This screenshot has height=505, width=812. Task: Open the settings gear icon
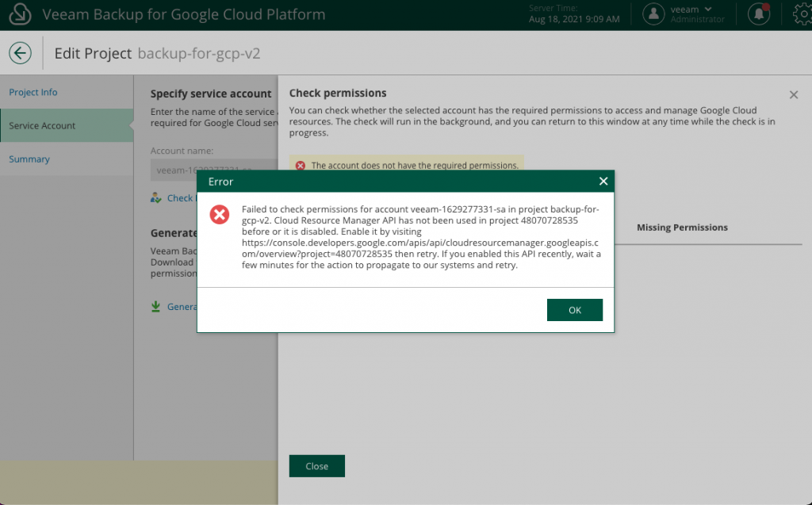(x=802, y=14)
